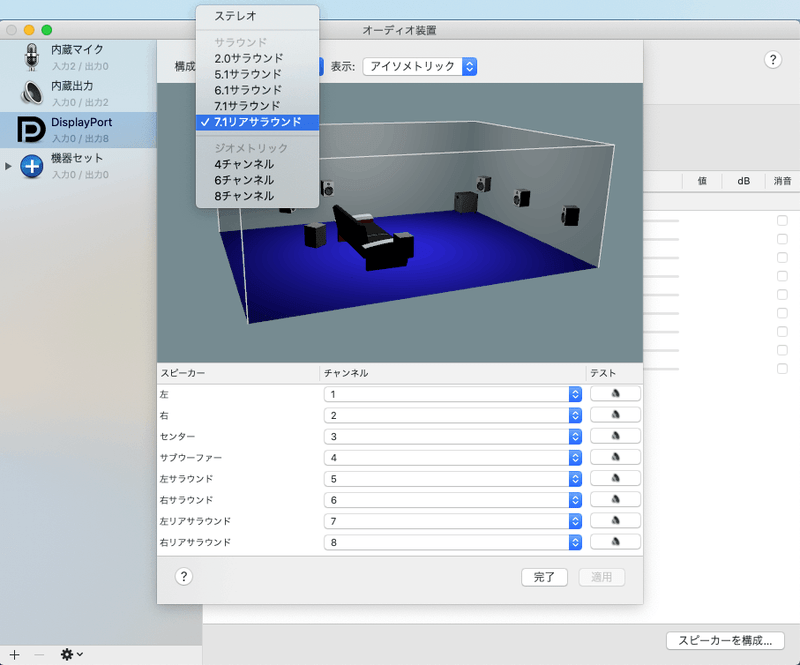Open channel dropdown for 左 speaker

(x=453, y=394)
